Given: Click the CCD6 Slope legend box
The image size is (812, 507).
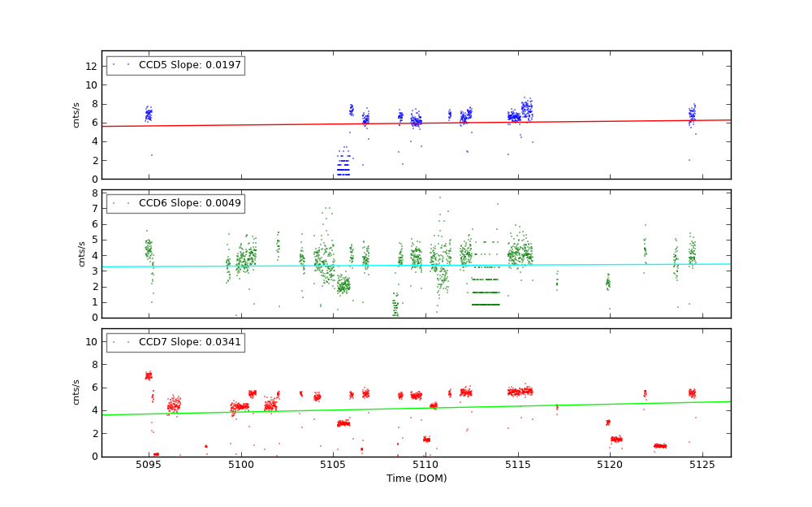Looking at the screenshot, I should coord(175,203).
